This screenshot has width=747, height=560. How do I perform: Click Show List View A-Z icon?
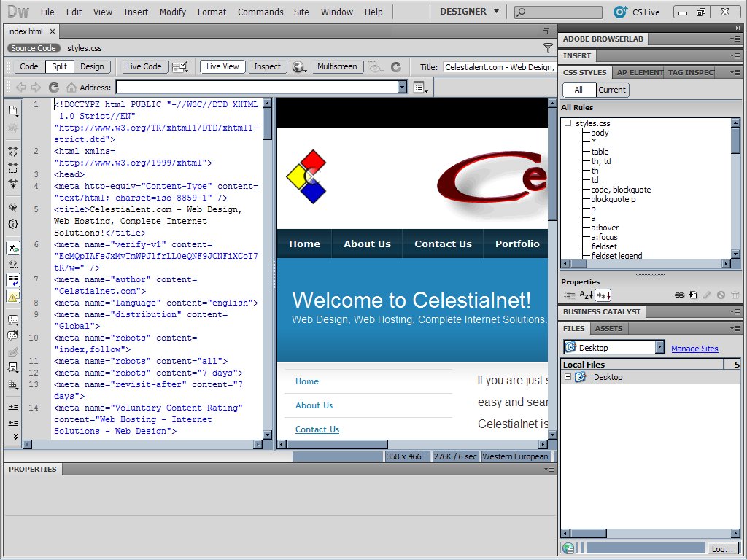pos(586,295)
